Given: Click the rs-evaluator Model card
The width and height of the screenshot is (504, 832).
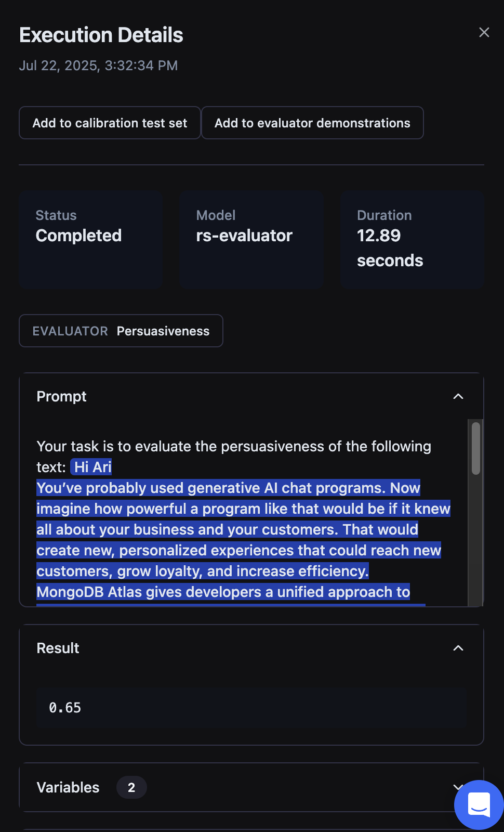Looking at the screenshot, I should tap(251, 239).
